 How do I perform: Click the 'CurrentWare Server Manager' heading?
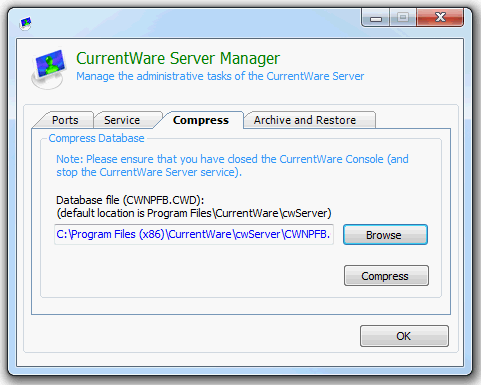click(178, 58)
